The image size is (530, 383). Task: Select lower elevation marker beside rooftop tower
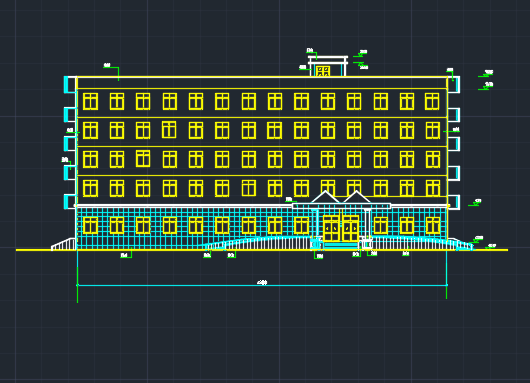[361, 65]
